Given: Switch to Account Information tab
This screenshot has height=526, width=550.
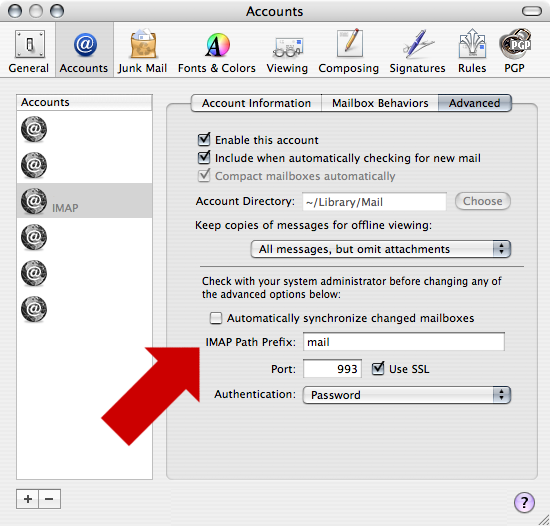Looking at the screenshot, I should 256,103.
